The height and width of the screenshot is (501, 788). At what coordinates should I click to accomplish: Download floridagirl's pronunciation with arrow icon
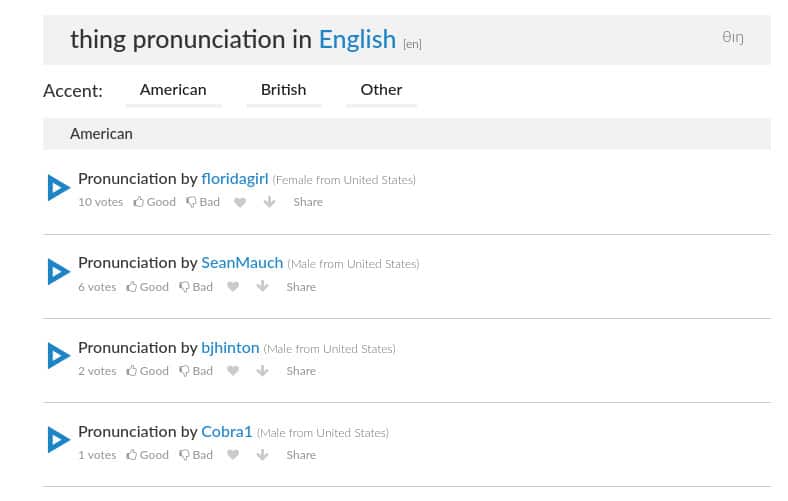tap(269, 202)
